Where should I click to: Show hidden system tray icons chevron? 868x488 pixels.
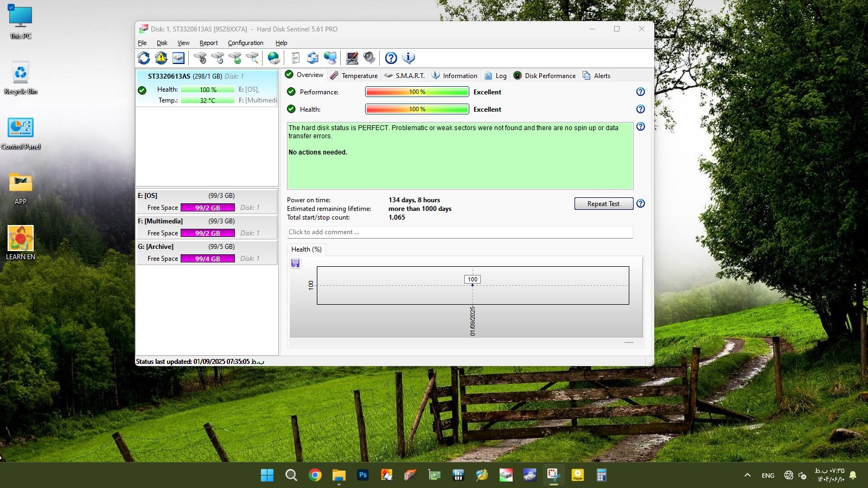[748, 475]
